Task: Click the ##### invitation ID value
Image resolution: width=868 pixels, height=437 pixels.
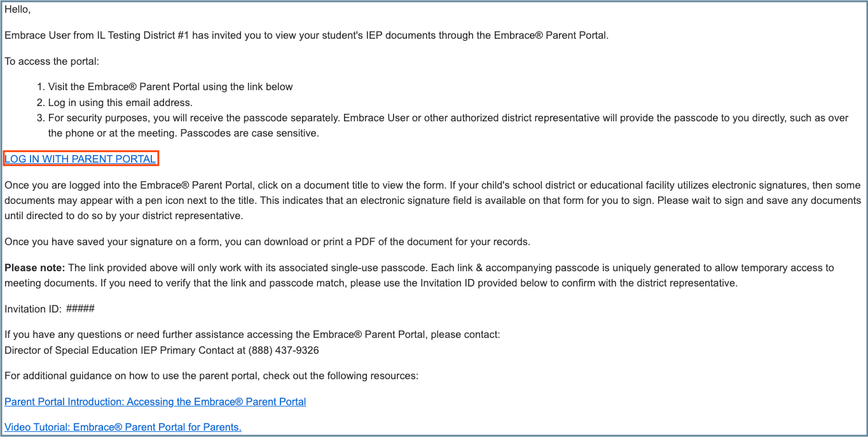Action: (80, 309)
